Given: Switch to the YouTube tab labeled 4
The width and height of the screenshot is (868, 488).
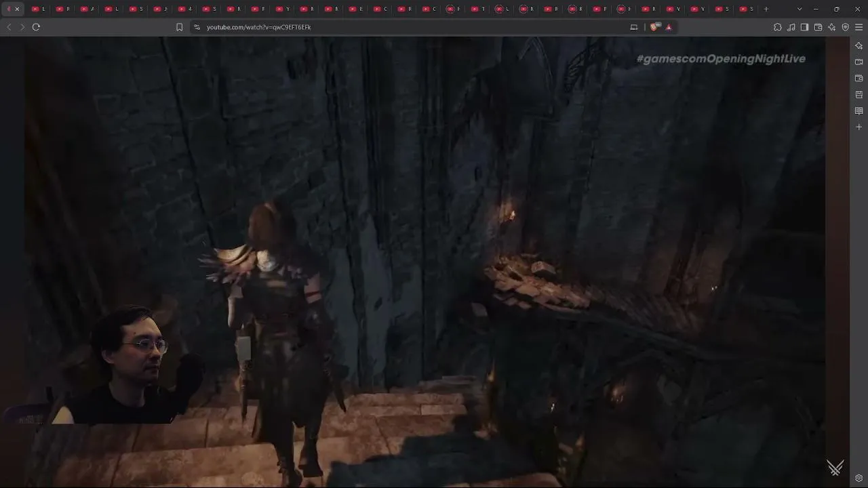Looking at the screenshot, I should point(184,9).
